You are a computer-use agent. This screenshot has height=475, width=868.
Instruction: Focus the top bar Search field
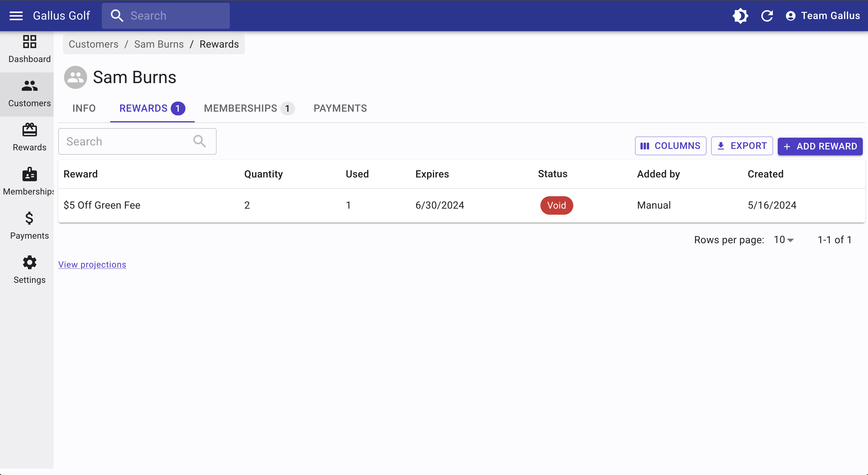coord(166,16)
